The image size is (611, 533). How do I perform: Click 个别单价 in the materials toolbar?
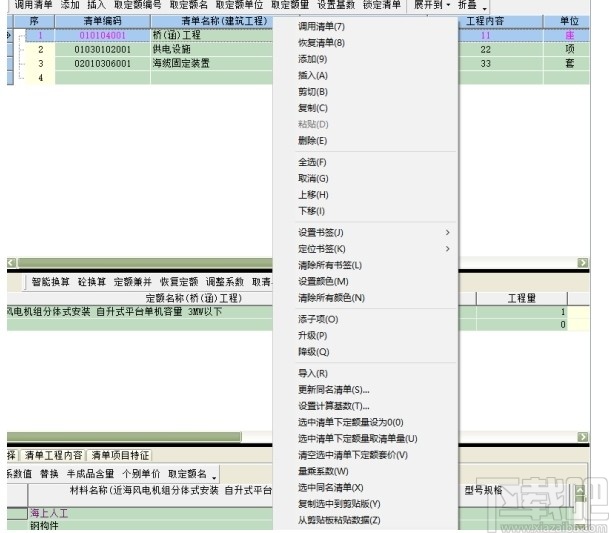[141, 474]
